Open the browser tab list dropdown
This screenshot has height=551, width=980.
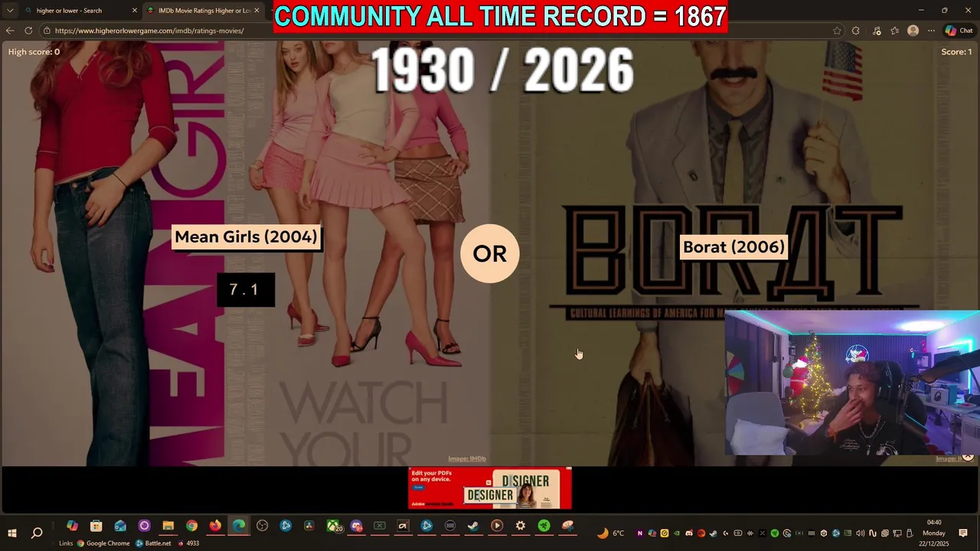coord(10,11)
